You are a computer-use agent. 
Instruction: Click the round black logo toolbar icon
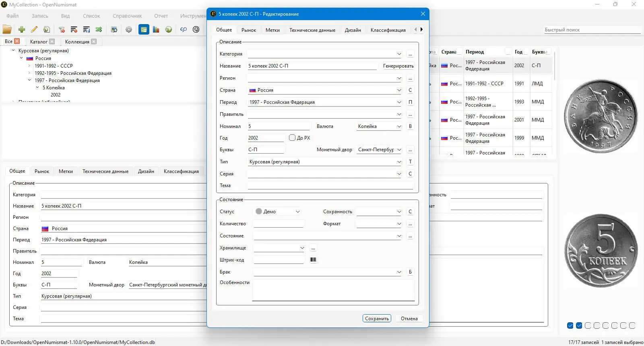click(x=196, y=29)
